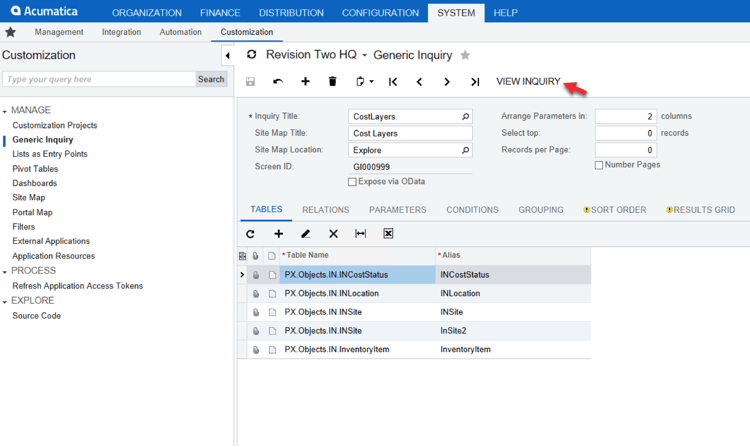Delete selected row from tables grid
Image resolution: width=750 pixels, height=447 pixels.
click(x=333, y=234)
